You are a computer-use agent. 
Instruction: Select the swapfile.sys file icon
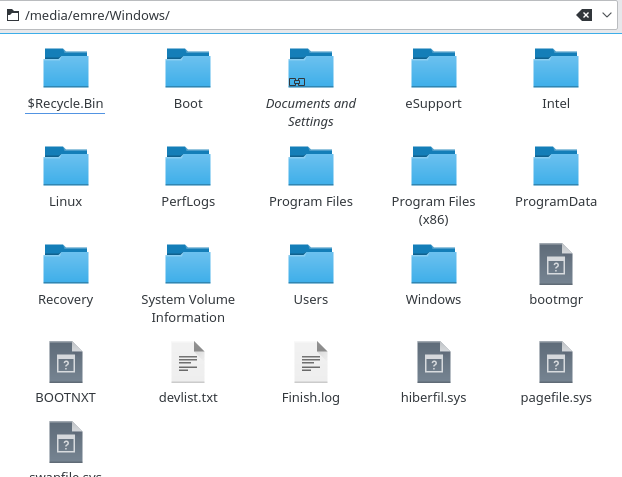[66, 442]
